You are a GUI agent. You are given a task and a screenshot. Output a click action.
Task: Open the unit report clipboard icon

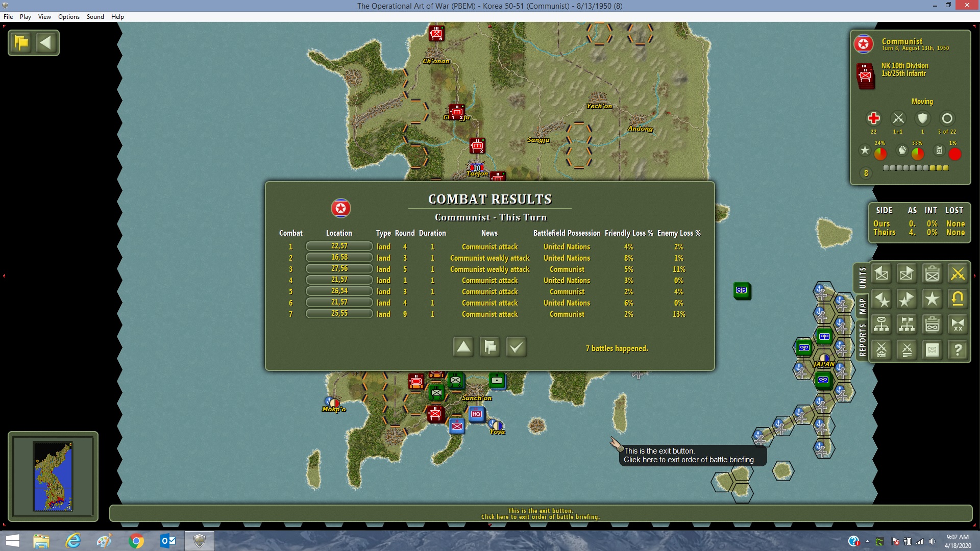[x=932, y=274]
